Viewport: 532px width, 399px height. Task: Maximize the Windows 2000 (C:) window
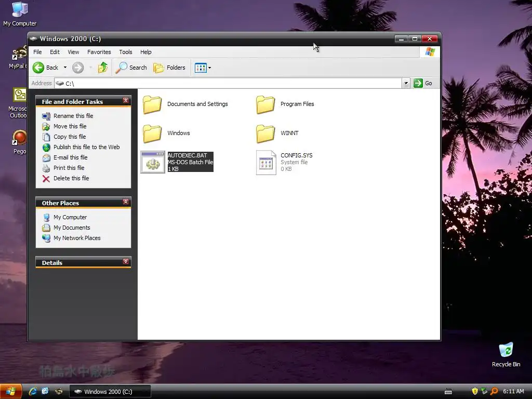point(415,38)
